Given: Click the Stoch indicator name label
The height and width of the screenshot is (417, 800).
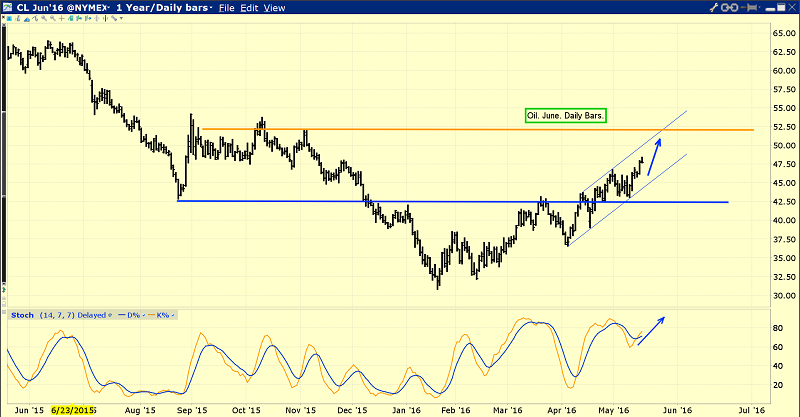Looking at the screenshot, I should point(24,316).
